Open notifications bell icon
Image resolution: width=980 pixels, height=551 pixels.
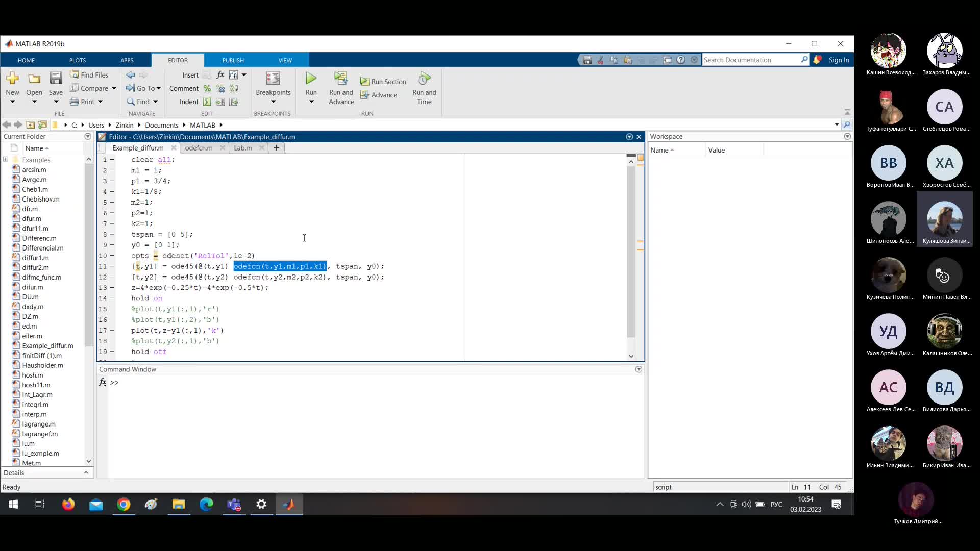818,60
